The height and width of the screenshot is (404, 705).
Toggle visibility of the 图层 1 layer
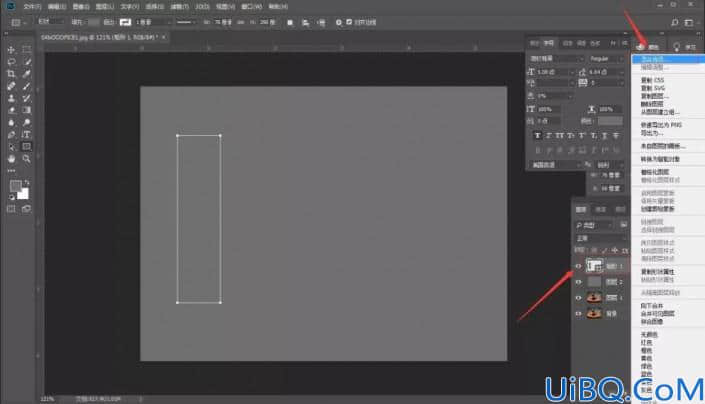578,297
